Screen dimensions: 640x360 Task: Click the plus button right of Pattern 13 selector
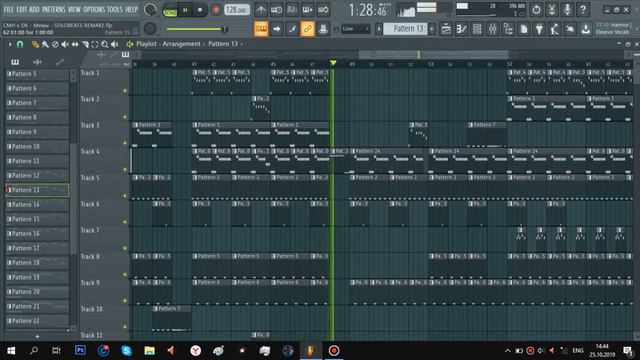coord(432,29)
